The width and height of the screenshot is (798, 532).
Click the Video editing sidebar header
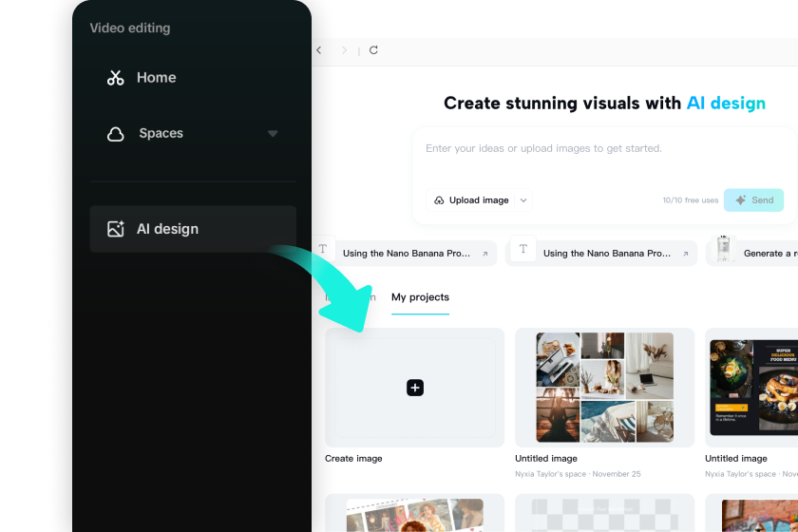(130, 28)
